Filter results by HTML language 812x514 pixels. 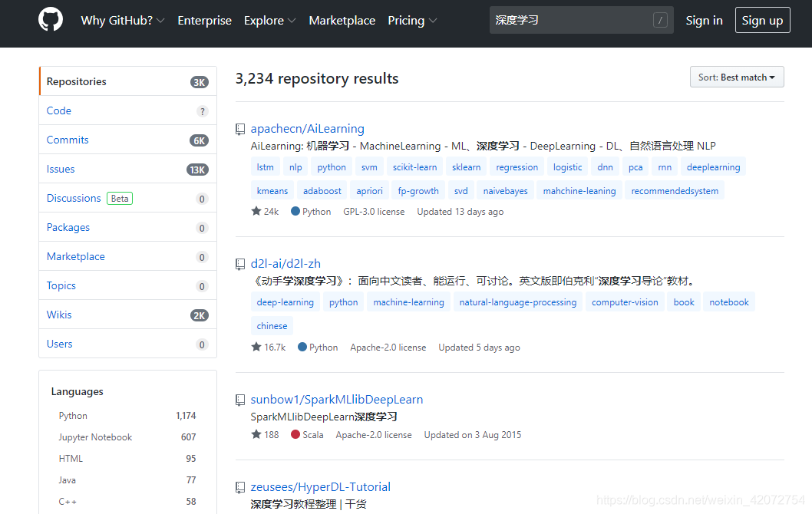(x=127, y=459)
